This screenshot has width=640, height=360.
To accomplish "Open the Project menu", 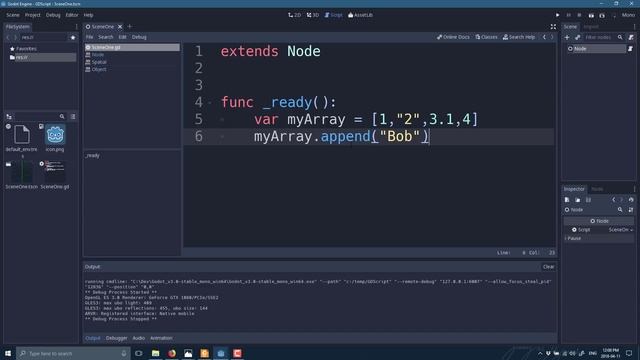I will (x=33, y=15).
